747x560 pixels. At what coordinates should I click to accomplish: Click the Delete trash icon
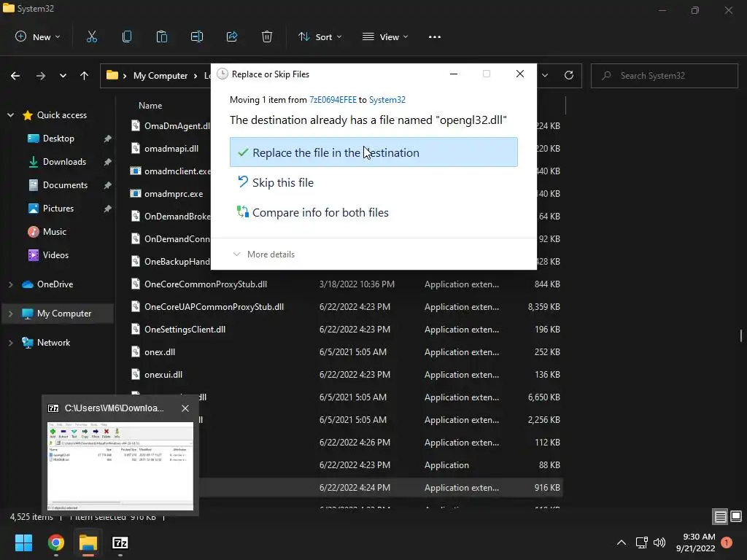(267, 36)
